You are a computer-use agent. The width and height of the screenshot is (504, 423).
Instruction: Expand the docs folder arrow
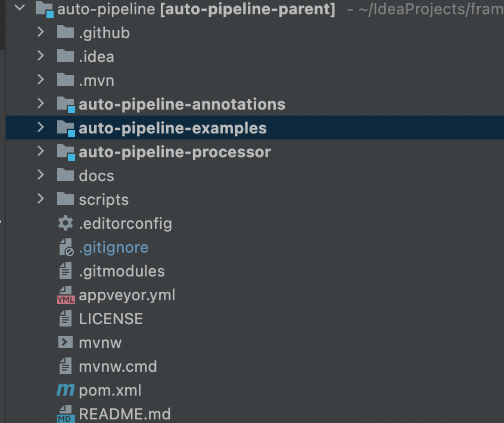(41, 175)
